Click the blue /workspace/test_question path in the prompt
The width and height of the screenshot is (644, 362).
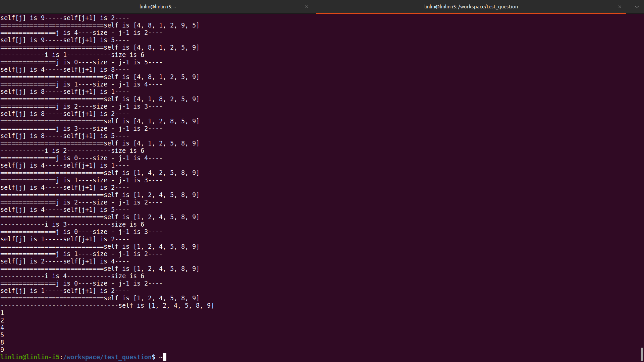[x=107, y=357]
